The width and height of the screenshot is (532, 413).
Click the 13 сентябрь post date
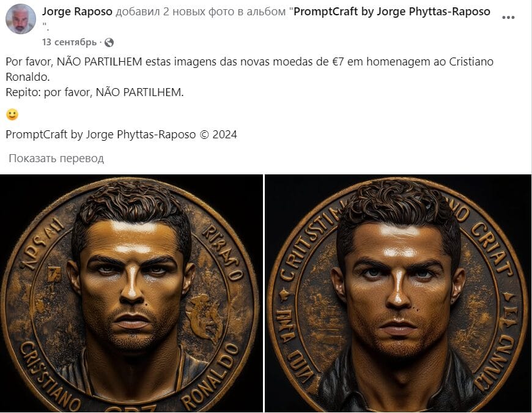click(69, 42)
